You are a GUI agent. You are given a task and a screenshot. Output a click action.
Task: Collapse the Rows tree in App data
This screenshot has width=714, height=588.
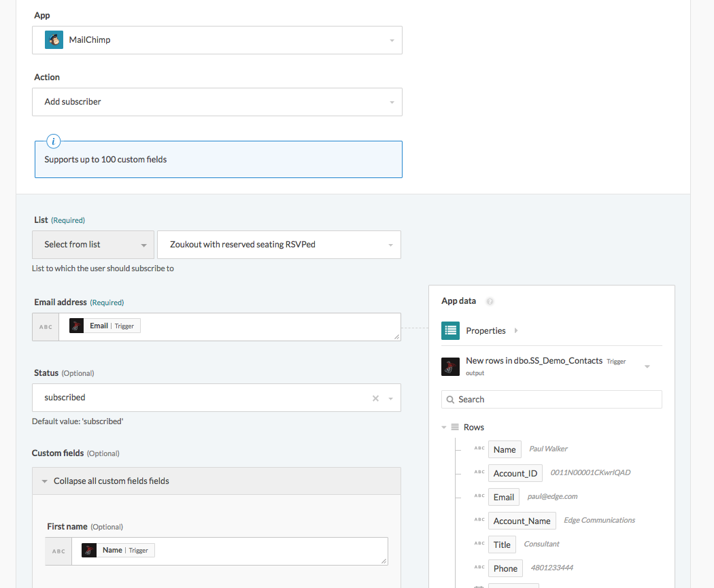tap(443, 427)
